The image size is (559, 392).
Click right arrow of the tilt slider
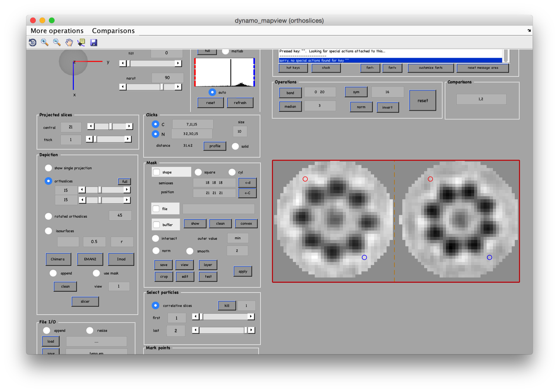pos(178,63)
